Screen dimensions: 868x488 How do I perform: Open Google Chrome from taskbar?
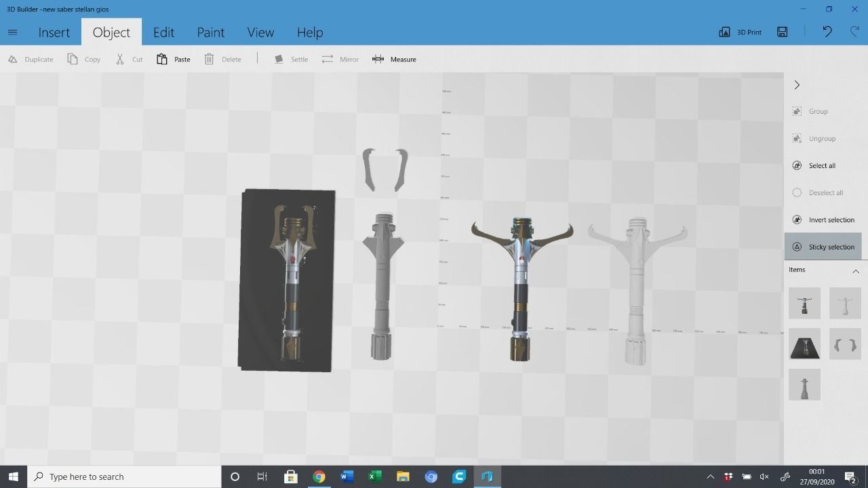click(x=319, y=476)
